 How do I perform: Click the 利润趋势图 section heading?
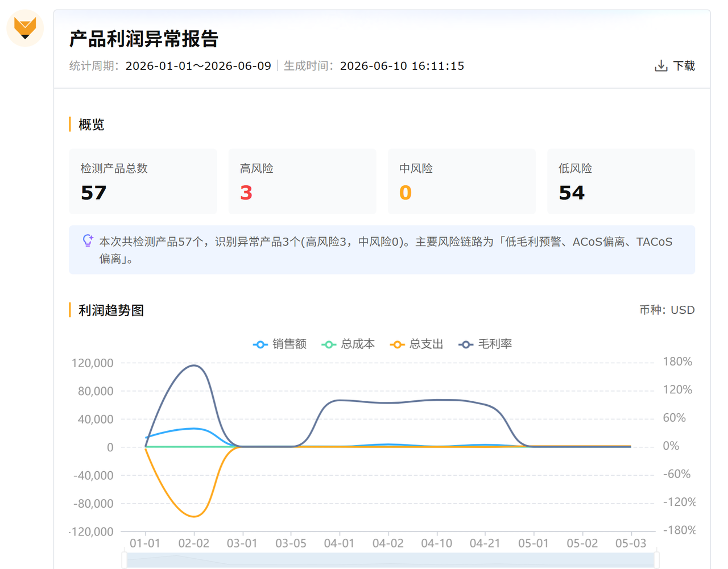(111, 310)
